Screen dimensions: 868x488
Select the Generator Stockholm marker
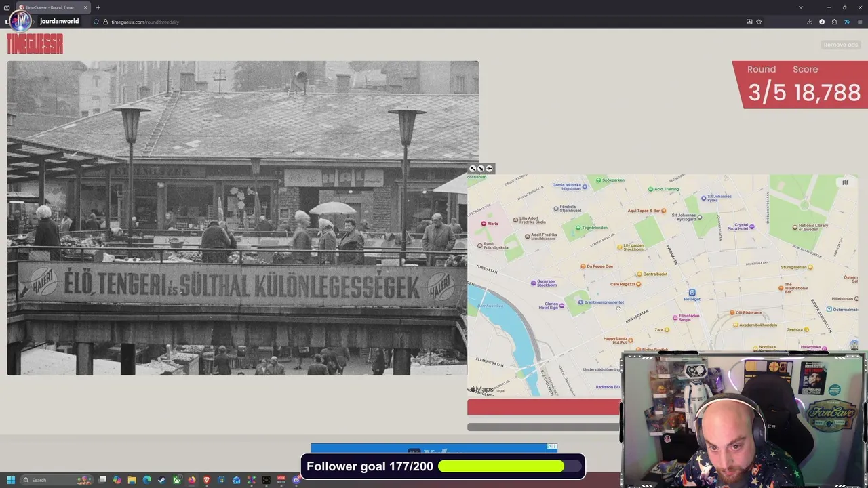533,282
